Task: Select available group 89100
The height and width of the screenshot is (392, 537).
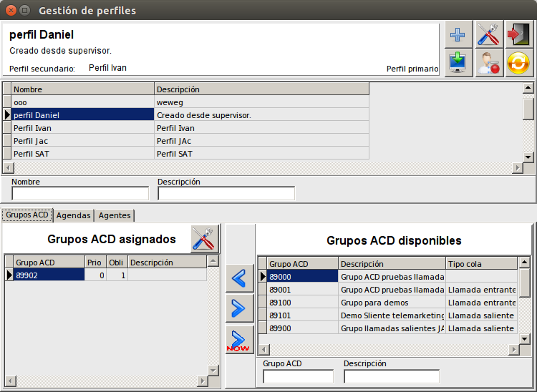Action: point(302,303)
